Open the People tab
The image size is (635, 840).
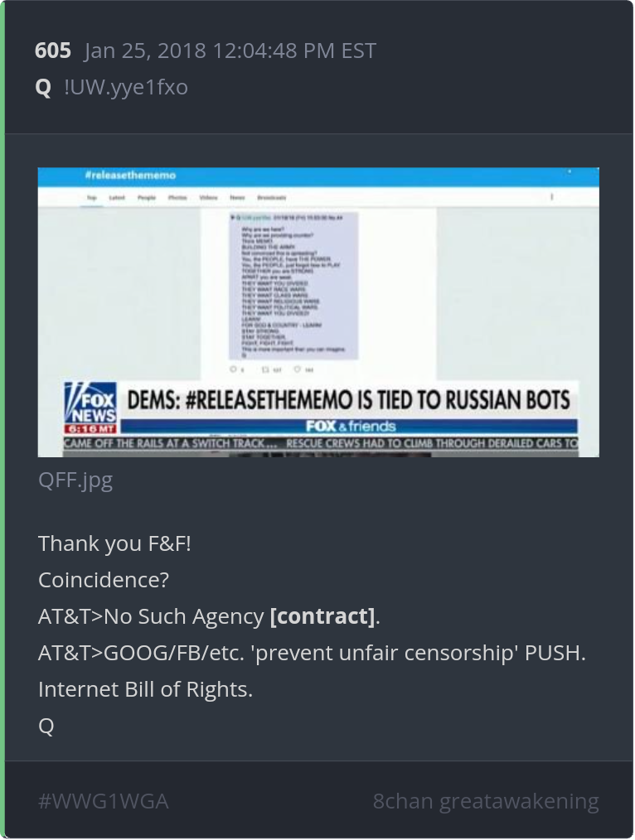[146, 198]
